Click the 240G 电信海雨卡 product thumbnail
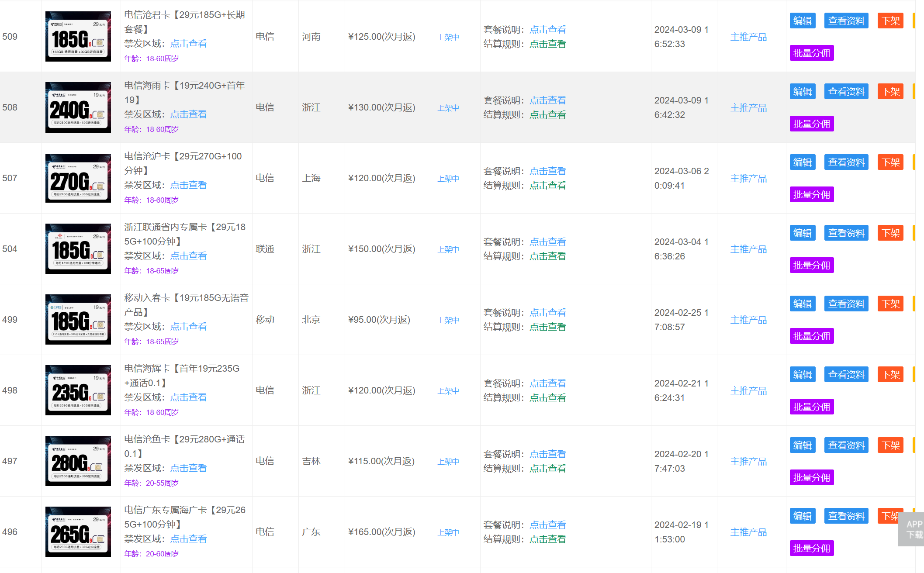Image resolution: width=924 pixels, height=573 pixels. point(78,107)
